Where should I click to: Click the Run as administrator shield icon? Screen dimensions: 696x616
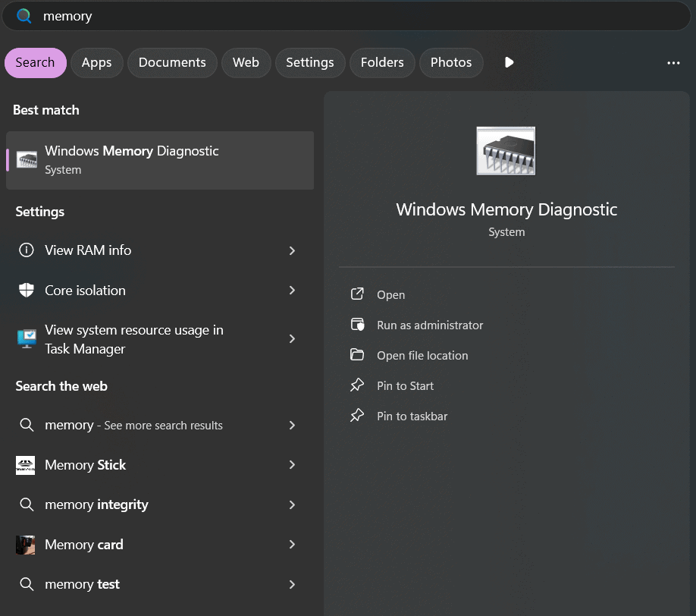(357, 325)
